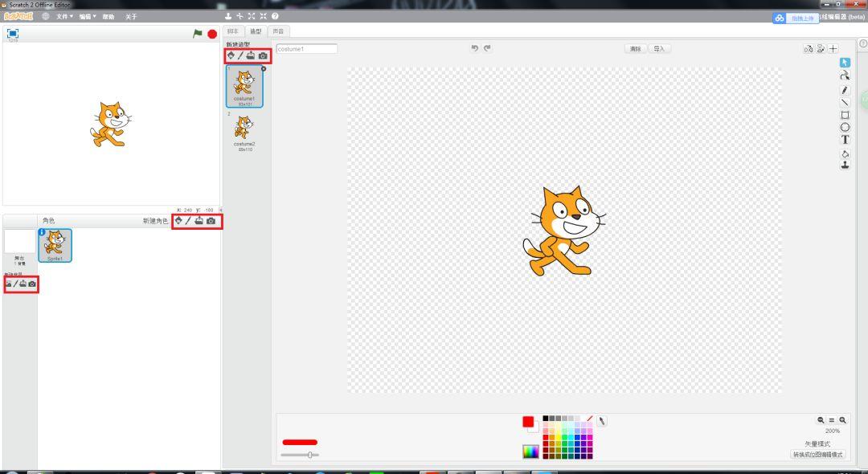Choose new costume from library
This screenshot has height=474, width=868.
click(231, 55)
